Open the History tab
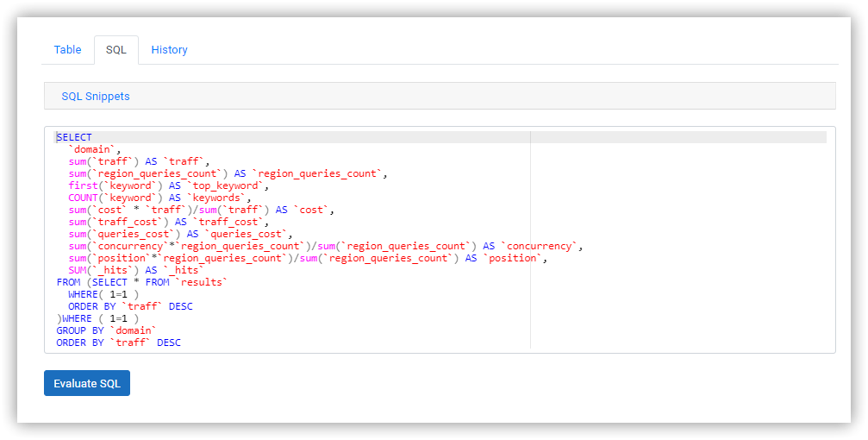868x440 pixels. (x=170, y=50)
